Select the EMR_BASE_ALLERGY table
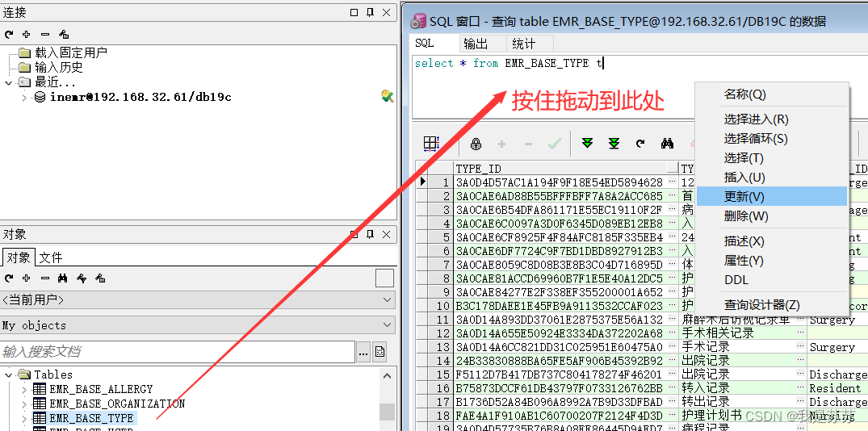The image size is (868, 431). [x=101, y=390]
